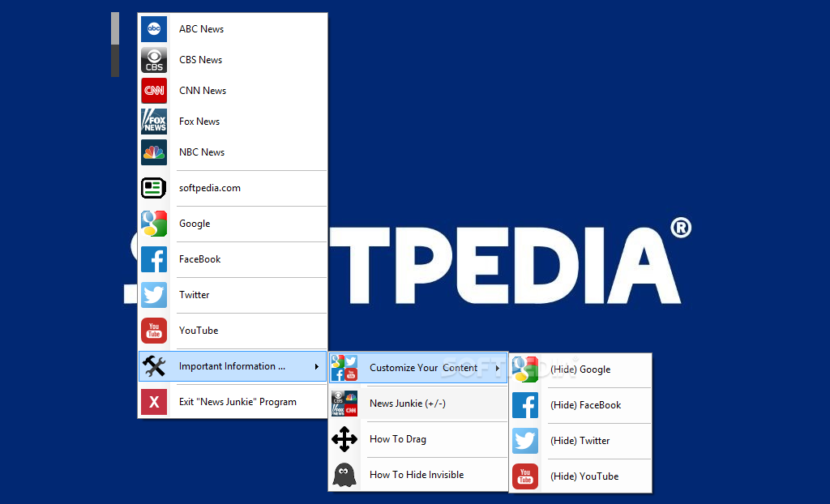The width and height of the screenshot is (830, 504).
Task: Toggle (Hide) FaceBook option
Action: 580,405
